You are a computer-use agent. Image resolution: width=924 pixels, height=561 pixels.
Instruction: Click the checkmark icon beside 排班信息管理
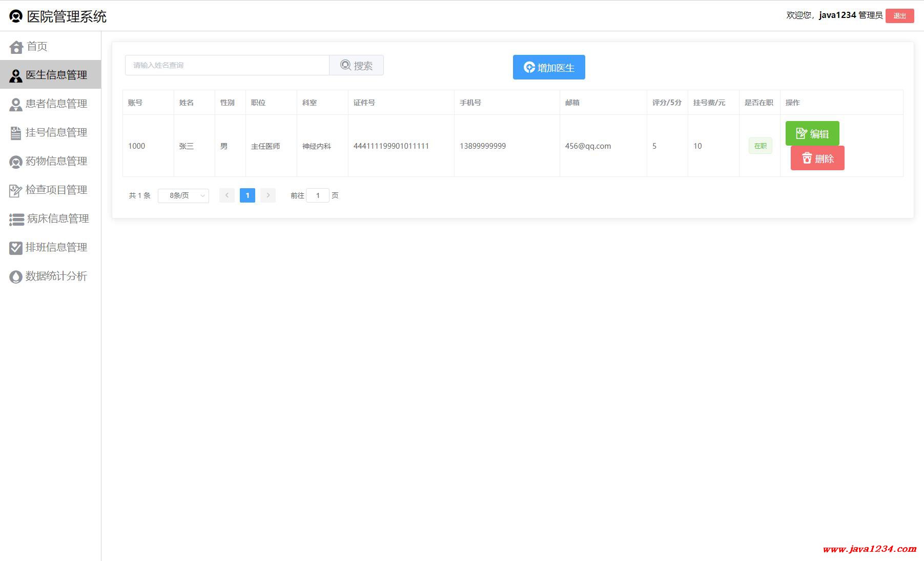(16, 248)
